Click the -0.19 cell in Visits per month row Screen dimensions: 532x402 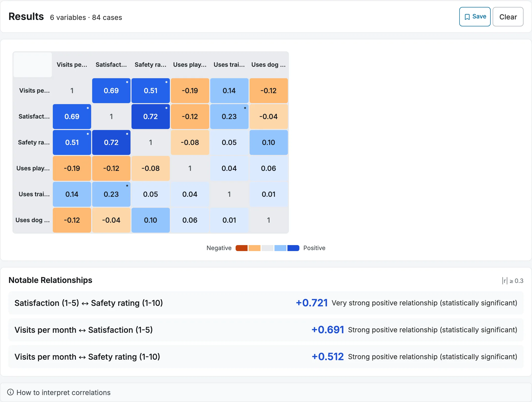point(190,91)
